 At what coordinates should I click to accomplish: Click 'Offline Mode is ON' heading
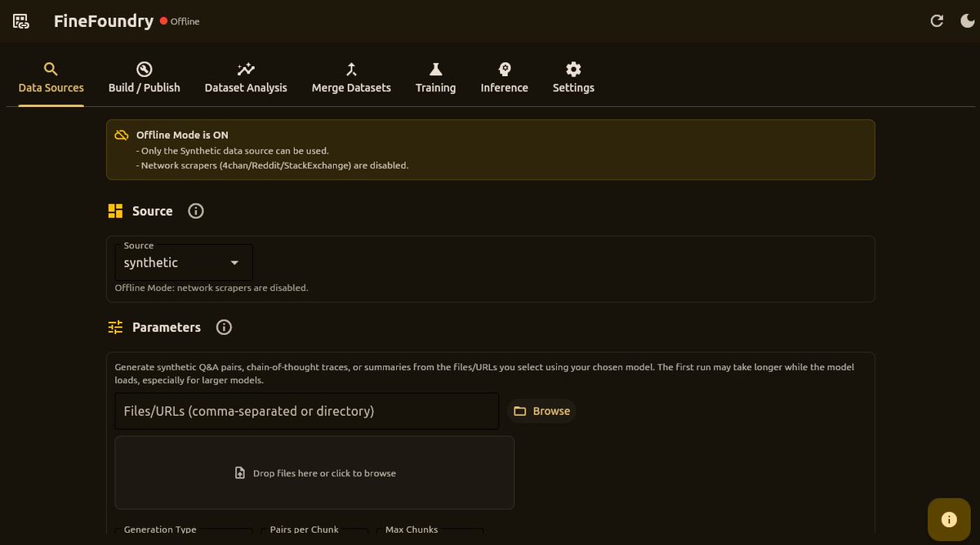click(x=182, y=135)
